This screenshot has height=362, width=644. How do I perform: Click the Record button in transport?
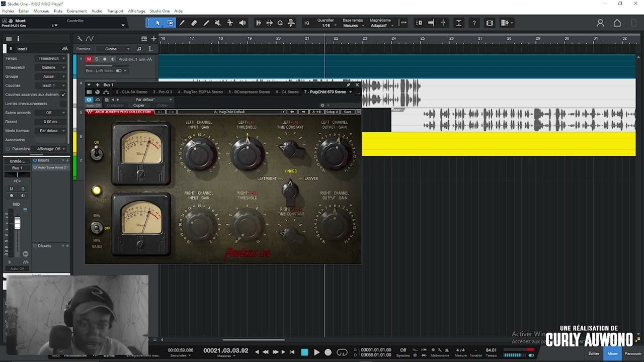click(328, 352)
